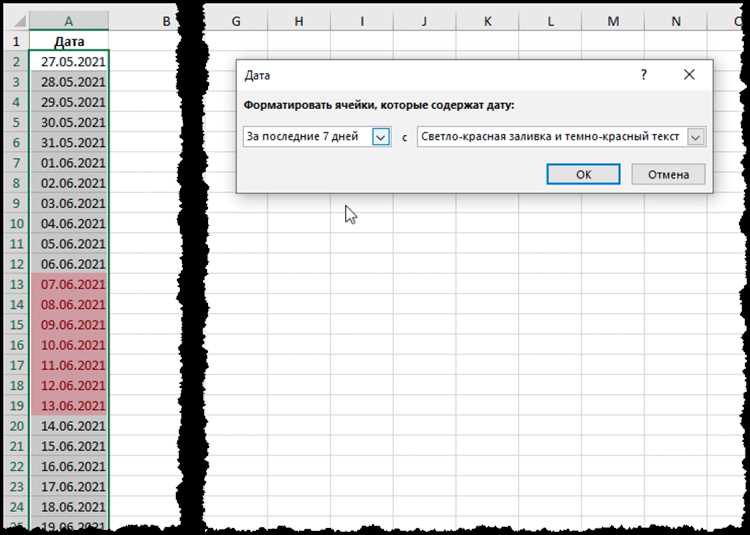
Task: Select cell with 05.06.2021
Action: (69, 243)
